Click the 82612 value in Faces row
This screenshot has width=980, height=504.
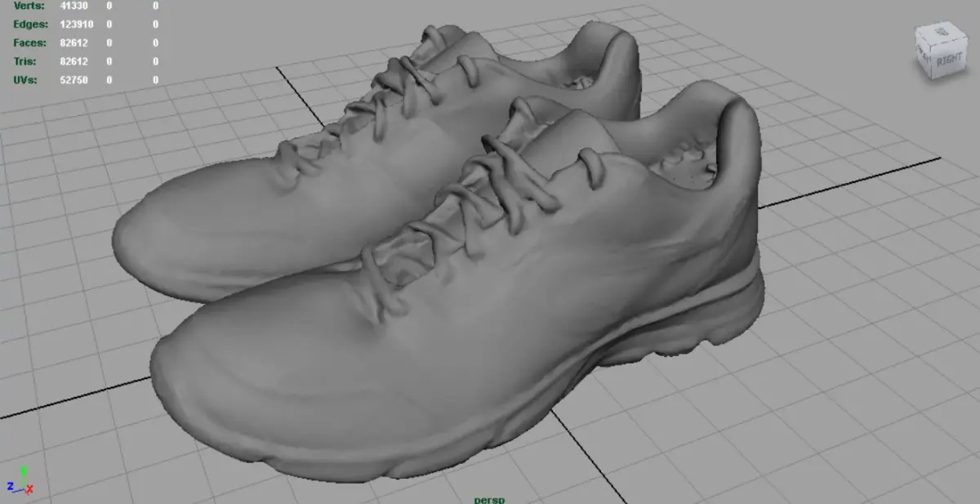click(x=75, y=43)
